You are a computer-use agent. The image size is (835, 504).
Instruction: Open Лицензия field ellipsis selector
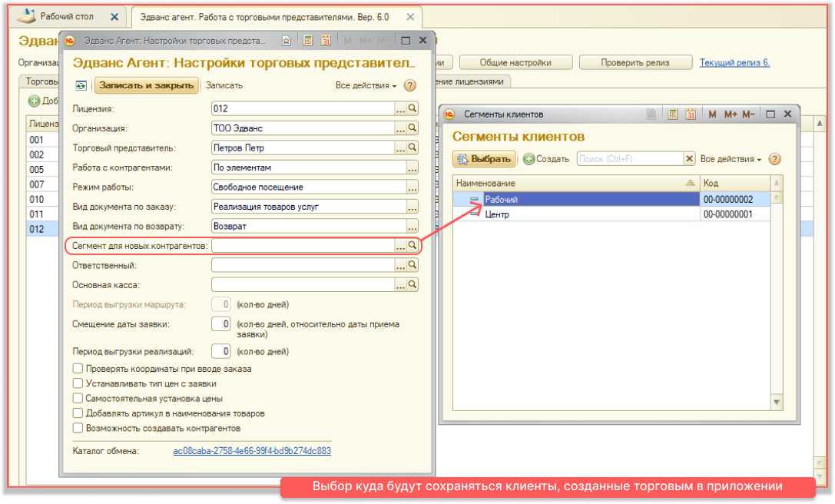(400, 108)
